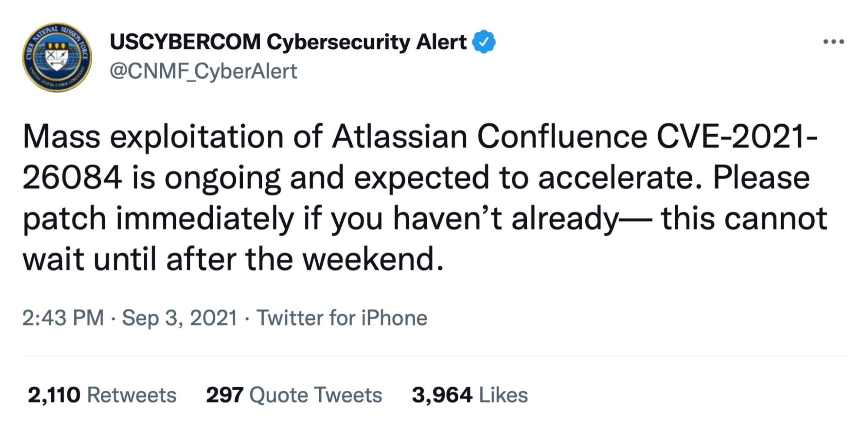Click the 2:43 PM timestamp

click(x=63, y=318)
